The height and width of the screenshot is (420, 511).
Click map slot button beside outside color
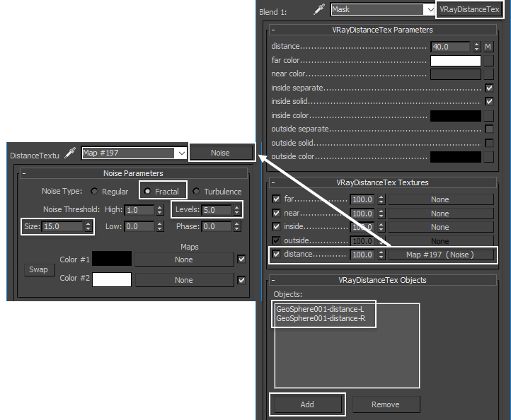click(488, 157)
